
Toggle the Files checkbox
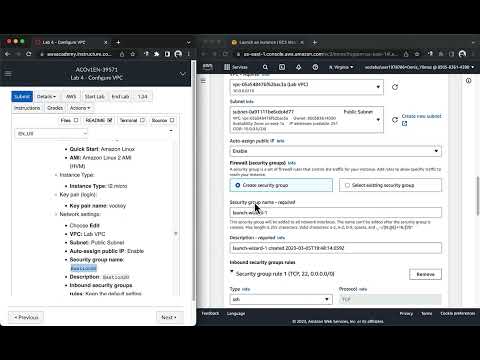pos(76,120)
